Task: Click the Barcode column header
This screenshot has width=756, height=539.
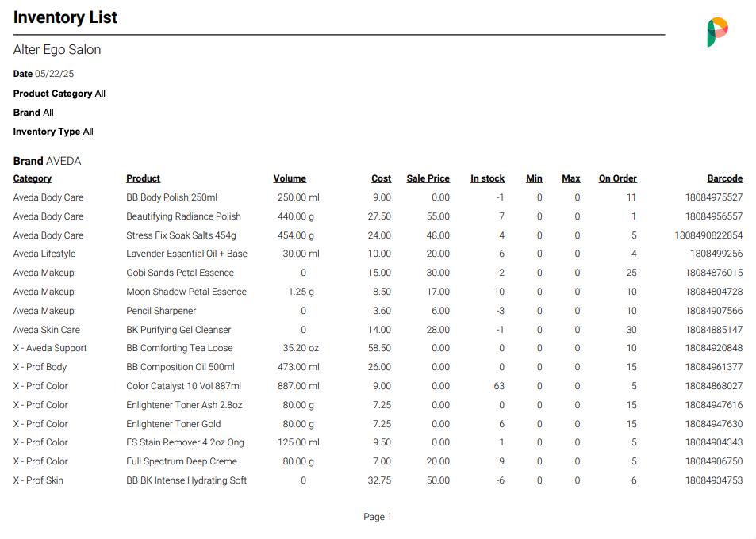Action: [725, 178]
